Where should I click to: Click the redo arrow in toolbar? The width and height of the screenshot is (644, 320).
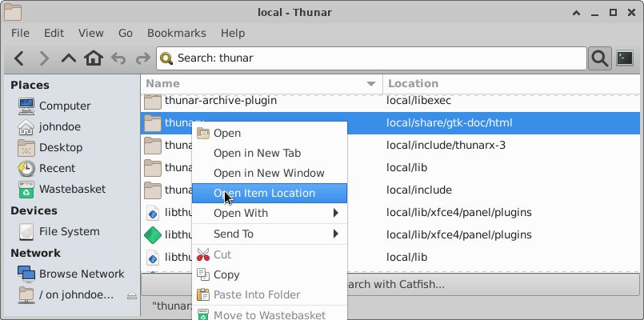pos(143,58)
